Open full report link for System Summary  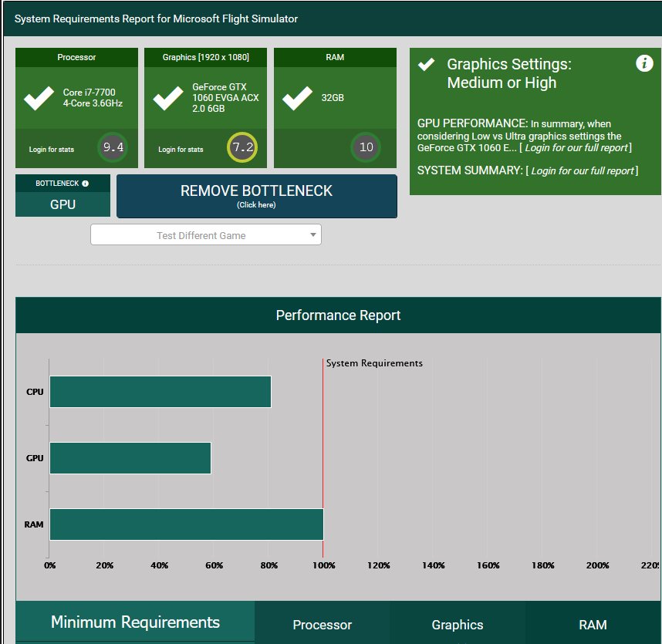pyautogui.click(x=582, y=170)
